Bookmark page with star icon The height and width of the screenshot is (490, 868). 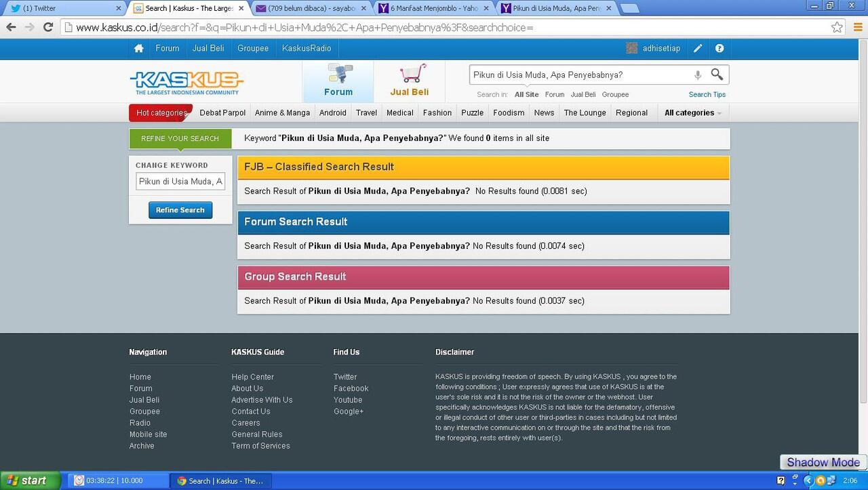click(x=837, y=27)
